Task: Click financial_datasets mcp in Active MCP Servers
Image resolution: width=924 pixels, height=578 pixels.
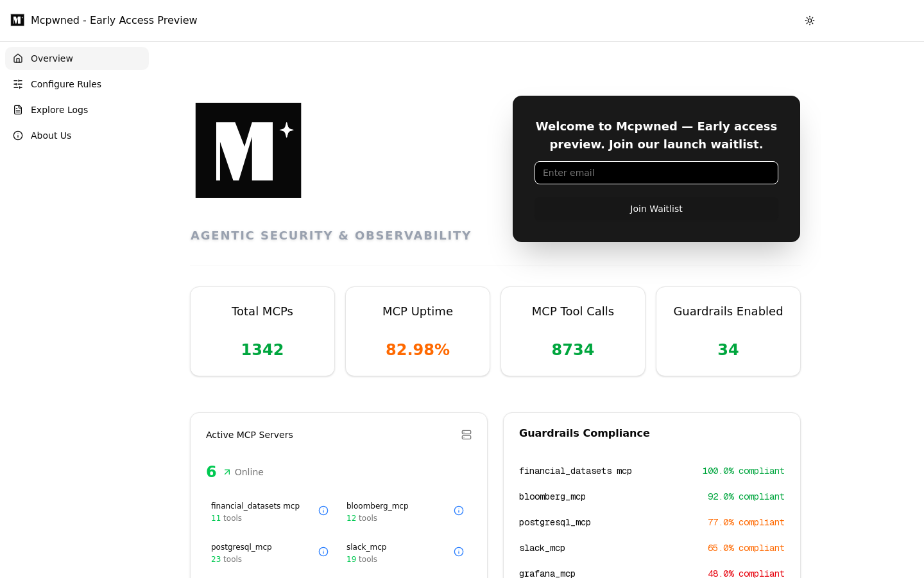Action: click(x=255, y=506)
